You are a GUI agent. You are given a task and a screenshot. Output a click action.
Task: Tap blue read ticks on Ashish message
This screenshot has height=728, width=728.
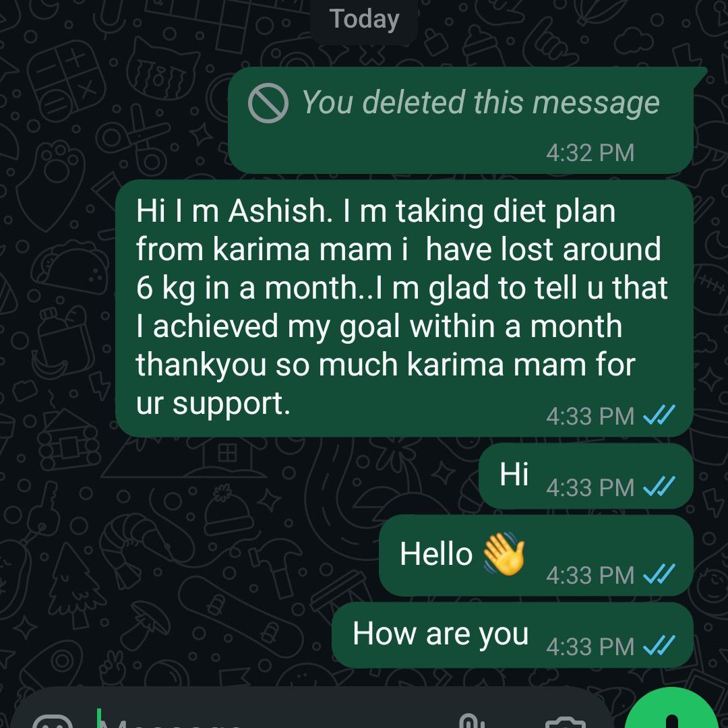[x=659, y=415]
